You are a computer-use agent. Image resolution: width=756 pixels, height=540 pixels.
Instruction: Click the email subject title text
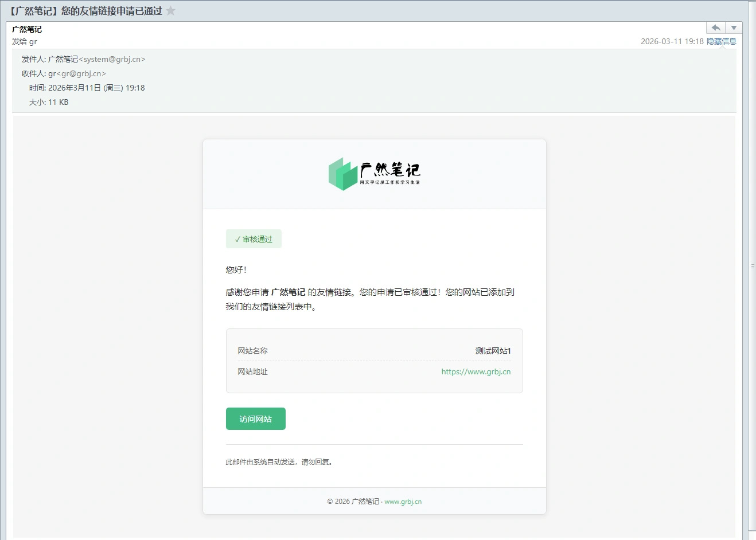(86, 11)
